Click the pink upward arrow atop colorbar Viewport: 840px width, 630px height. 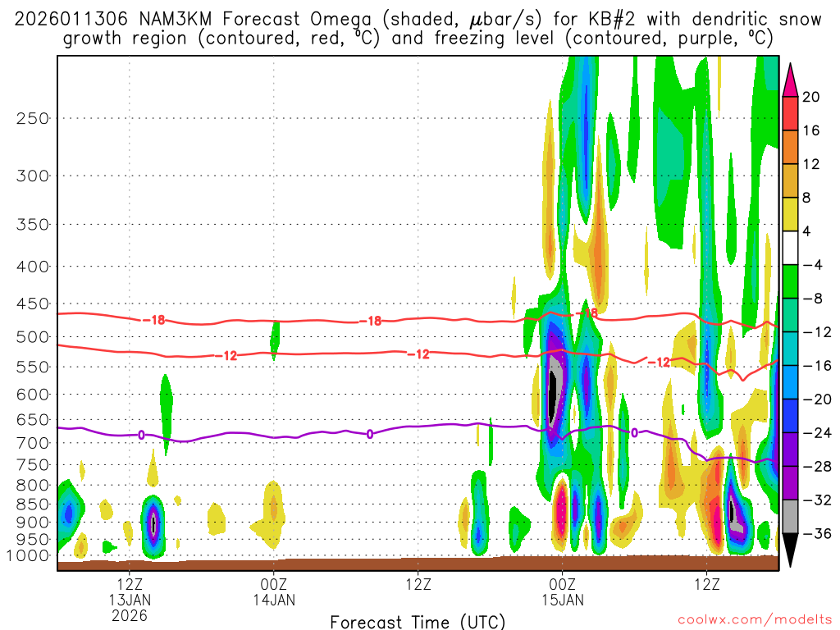[x=790, y=80]
